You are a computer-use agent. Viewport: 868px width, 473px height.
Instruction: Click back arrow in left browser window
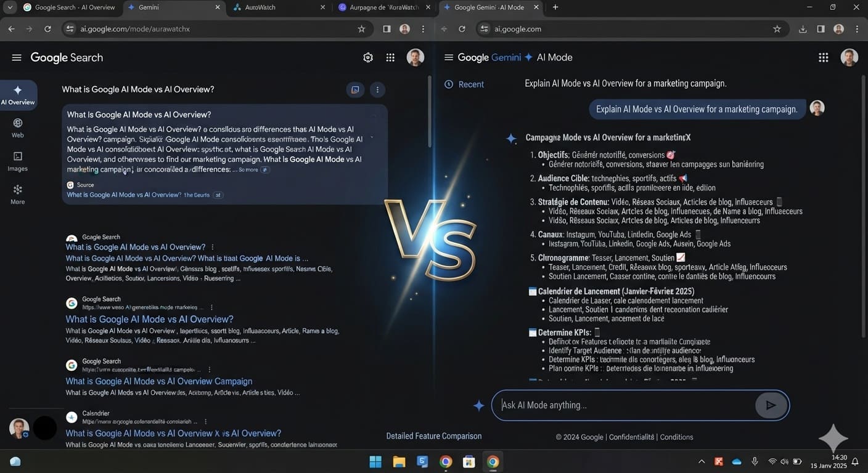pos(11,29)
